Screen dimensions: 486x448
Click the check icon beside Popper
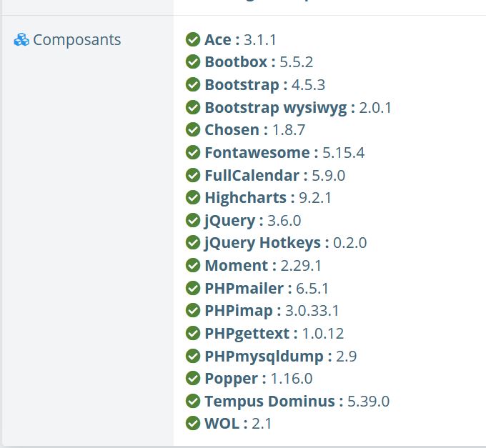pos(193,378)
